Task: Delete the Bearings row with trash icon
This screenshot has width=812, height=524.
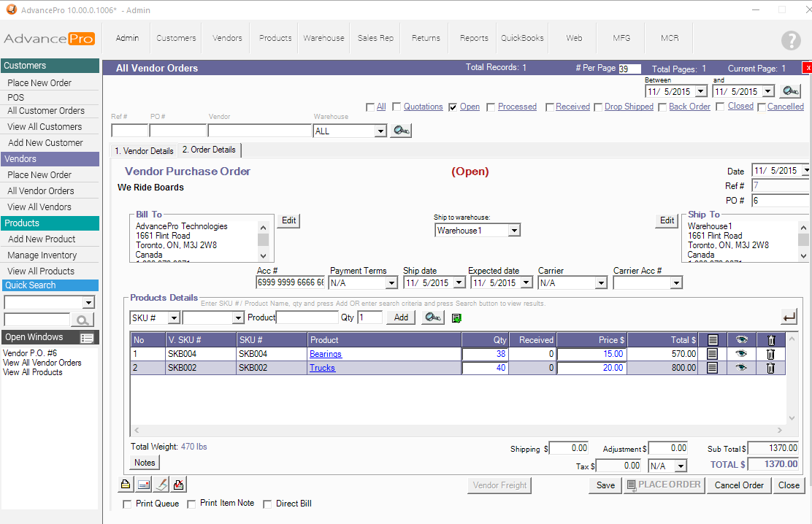Action: [770, 354]
